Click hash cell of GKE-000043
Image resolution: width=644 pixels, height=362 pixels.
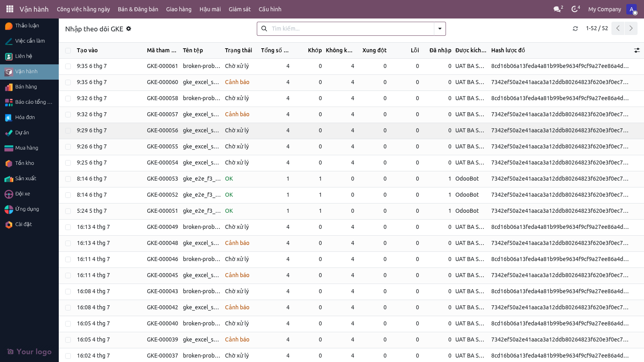click(x=559, y=291)
